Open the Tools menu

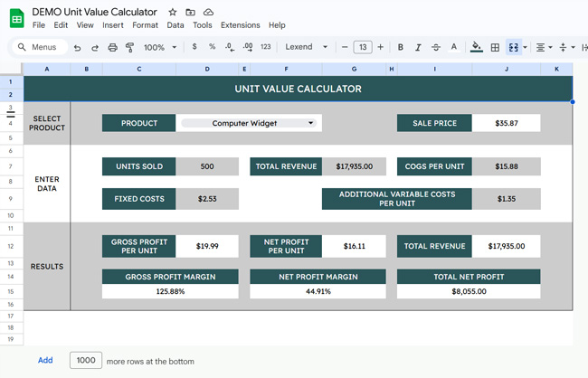click(x=203, y=25)
